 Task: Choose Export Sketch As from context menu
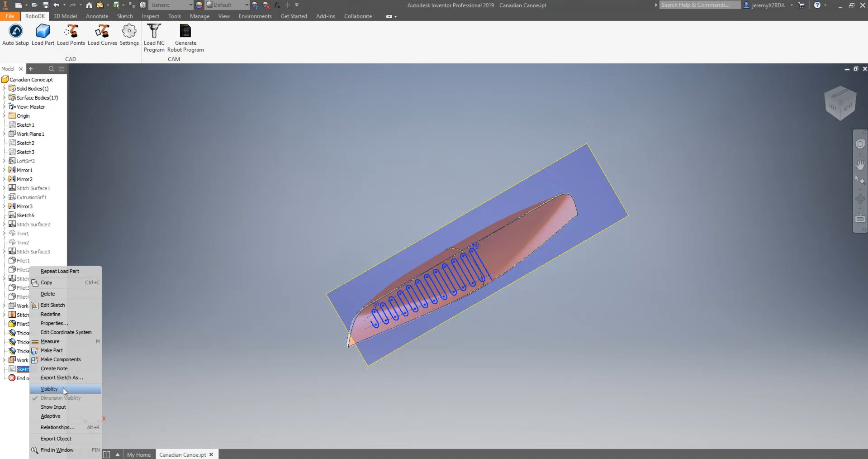pos(62,378)
